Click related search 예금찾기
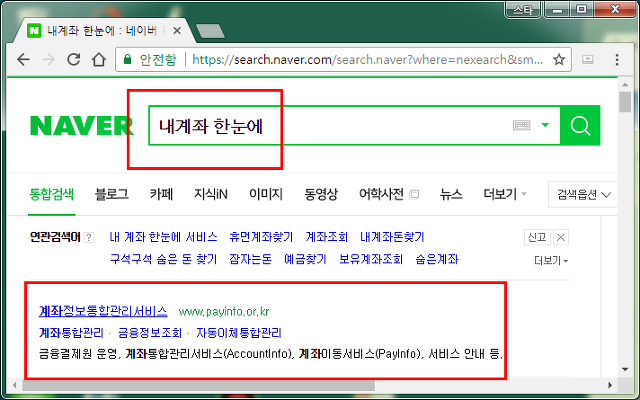 pos(305,259)
